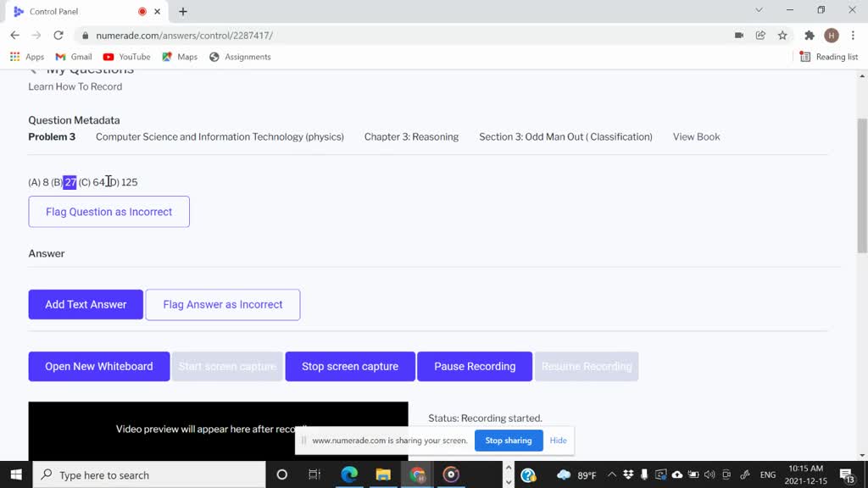Open the Chrome tab search dropdown
Viewport: 868px width, 488px height.
[x=759, y=11]
